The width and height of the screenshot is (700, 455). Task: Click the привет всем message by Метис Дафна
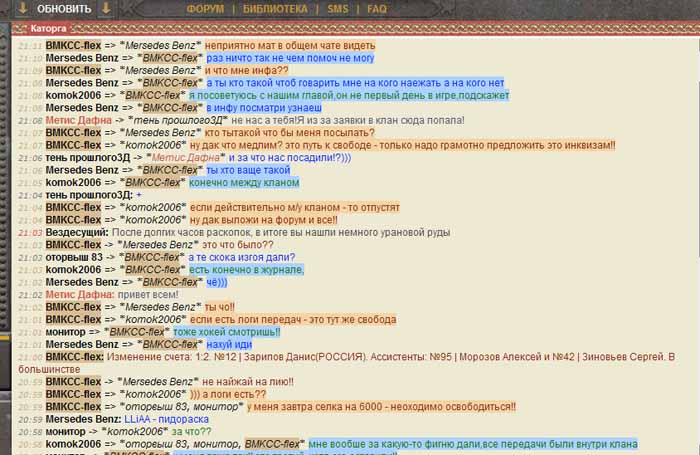click(155, 294)
